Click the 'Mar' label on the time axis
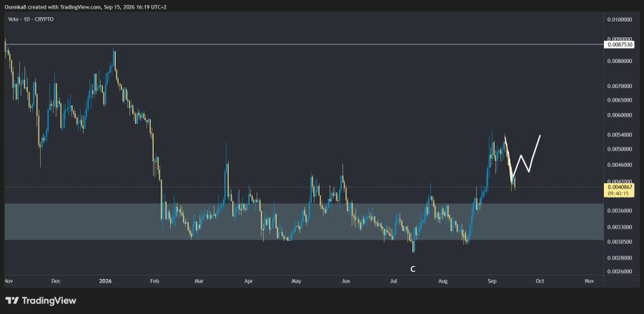Viewport: 644px width, 314px height. [199, 281]
